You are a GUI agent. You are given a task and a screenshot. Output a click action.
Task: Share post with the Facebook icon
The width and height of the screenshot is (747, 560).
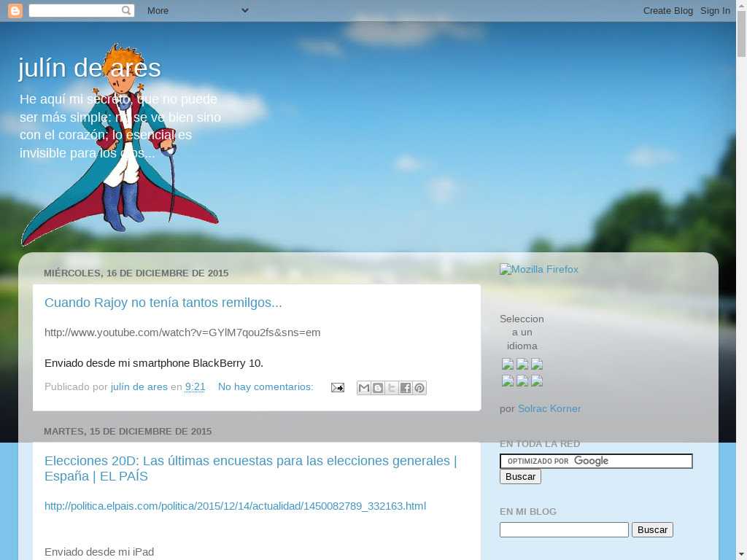(x=406, y=388)
